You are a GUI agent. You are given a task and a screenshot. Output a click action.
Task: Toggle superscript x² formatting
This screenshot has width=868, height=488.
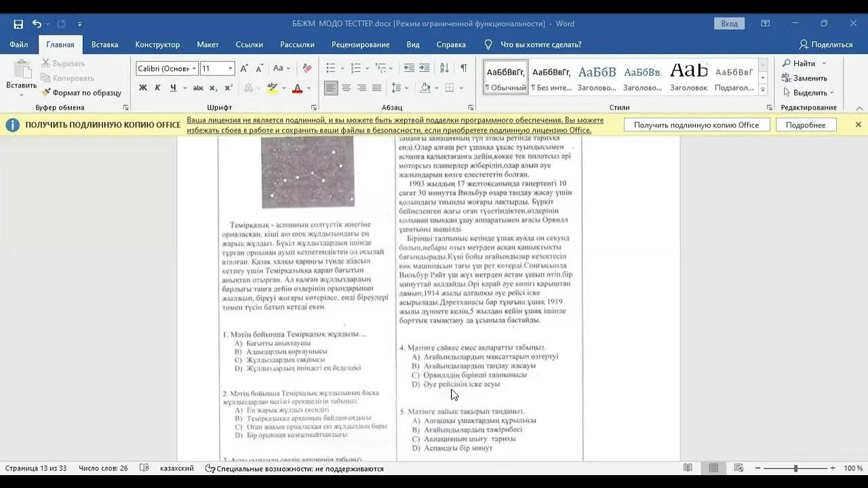pos(229,88)
